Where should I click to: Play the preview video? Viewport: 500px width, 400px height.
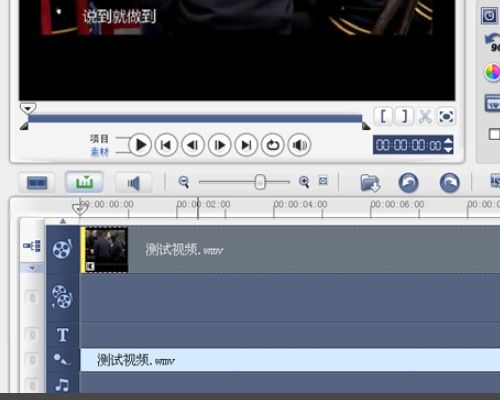[140, 145]
